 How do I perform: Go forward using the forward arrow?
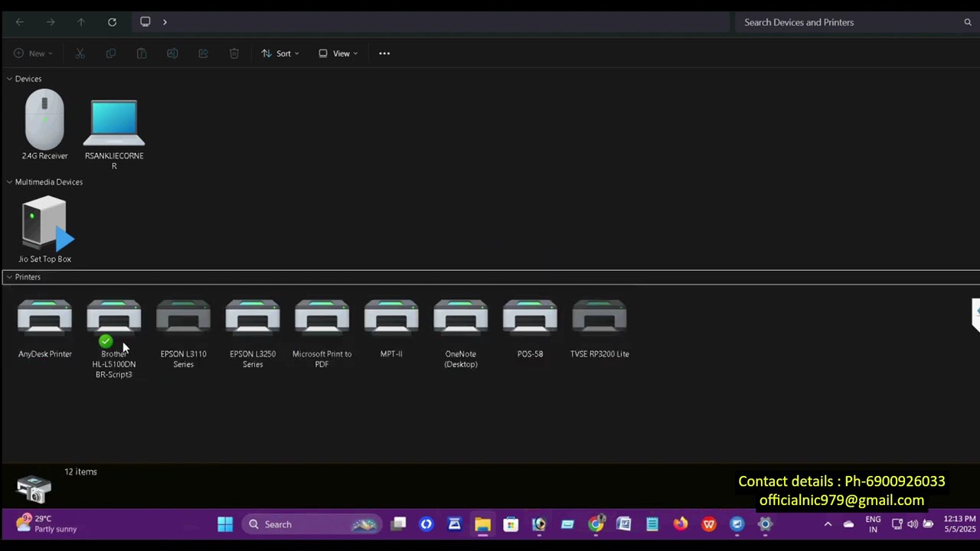click(51, 22)
